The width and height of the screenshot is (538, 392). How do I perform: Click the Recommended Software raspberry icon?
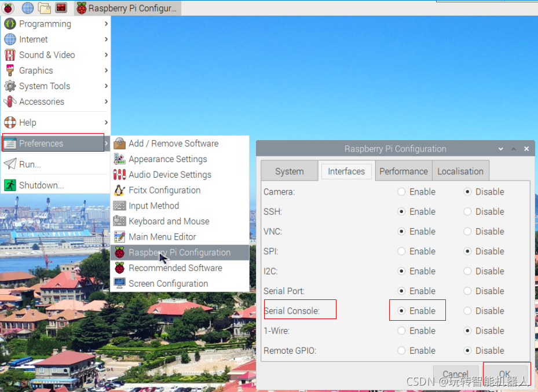(119, 268)
